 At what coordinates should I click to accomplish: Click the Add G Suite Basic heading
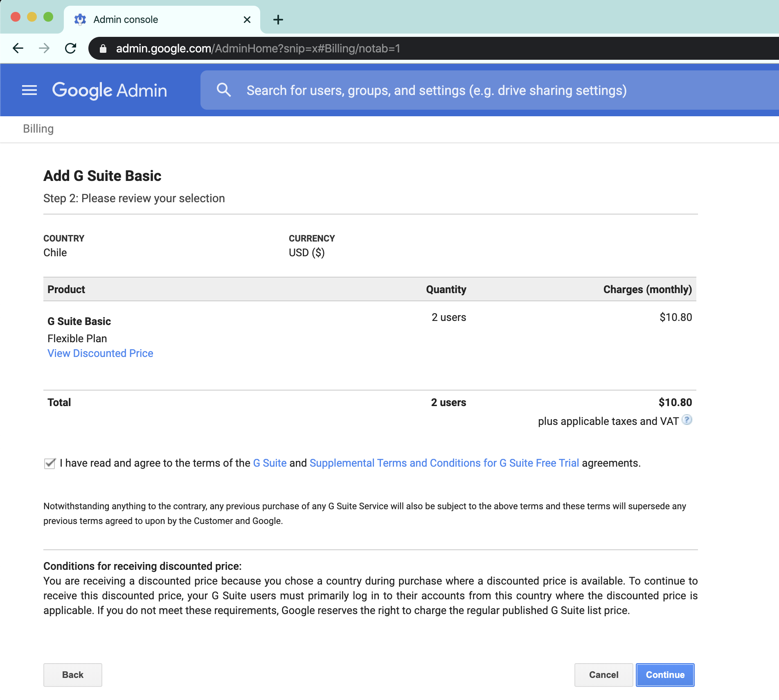point(102,176)
